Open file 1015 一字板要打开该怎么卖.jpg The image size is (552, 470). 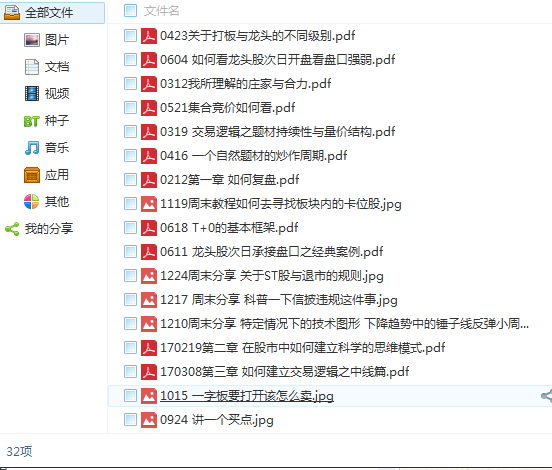click(247, 396)
